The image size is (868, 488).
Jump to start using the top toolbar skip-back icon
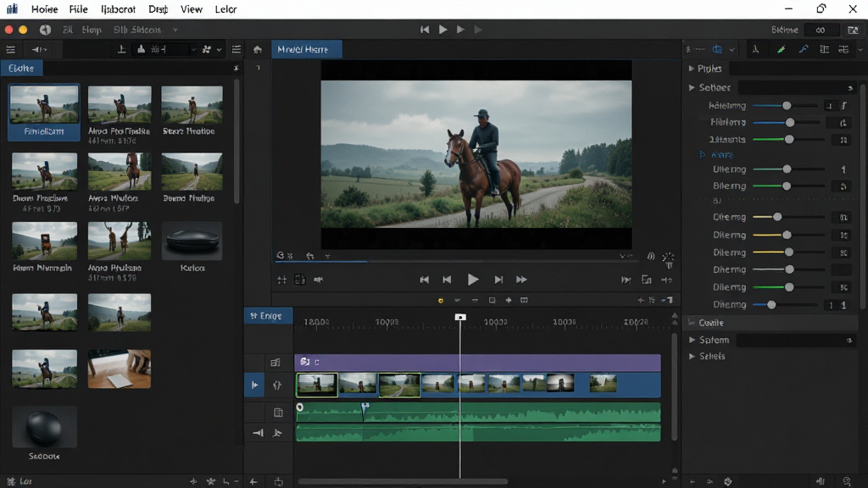pos(425,30)
